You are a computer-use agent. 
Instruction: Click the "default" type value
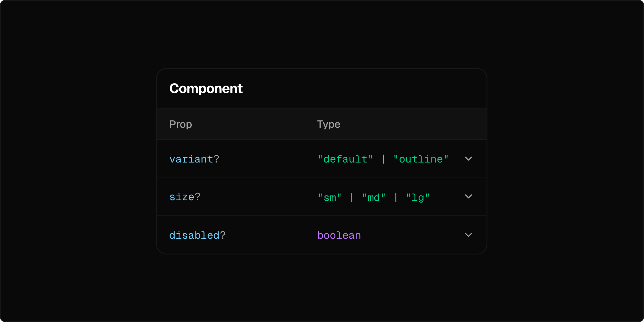[x=345, y=159]
